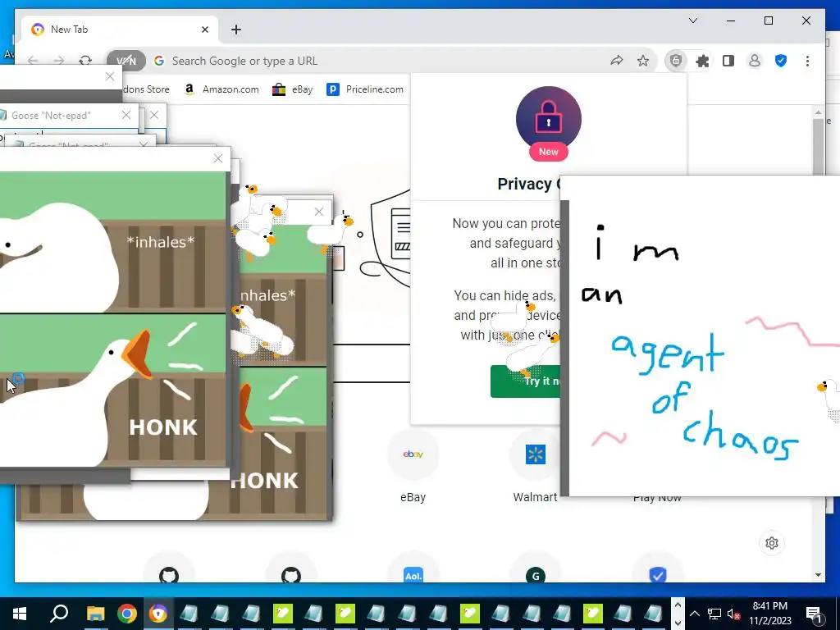Select the New Tab browser tab
Screen dimensions: 840x630
(x=120, y=30)
